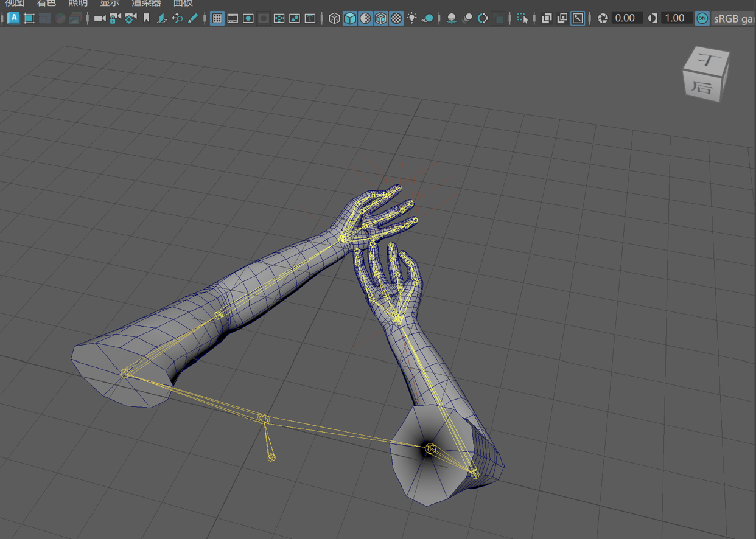Screen dimensions: 756x539
Task: Open the sRGB gamma color space dropdown
Action: pyautogui.click(x=734, y=18)
